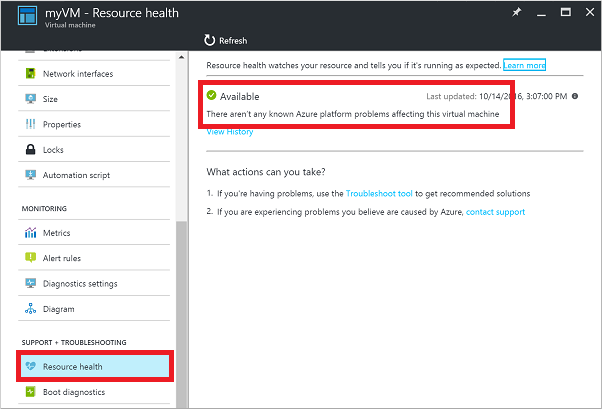Click the Locks padlock icon

pyautogui.click(x=29, y=150)
